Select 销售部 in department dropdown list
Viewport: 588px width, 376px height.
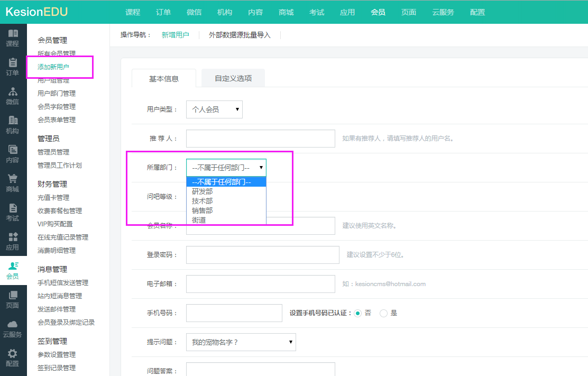point(203,210)
